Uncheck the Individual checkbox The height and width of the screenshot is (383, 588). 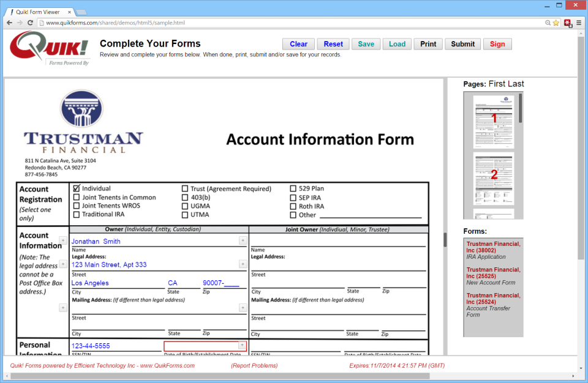tap(77, 188)
